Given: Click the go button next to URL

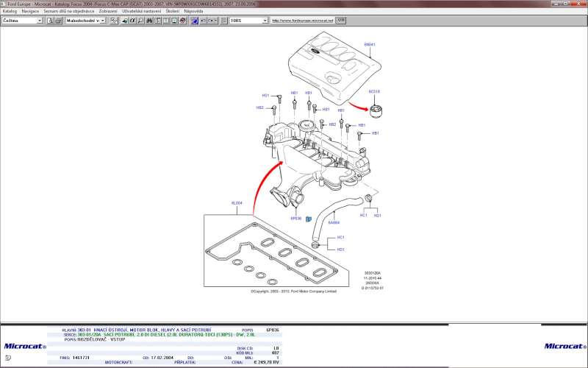Looking at the screenshot, I should pyautogui.click(x=340, y=21).
